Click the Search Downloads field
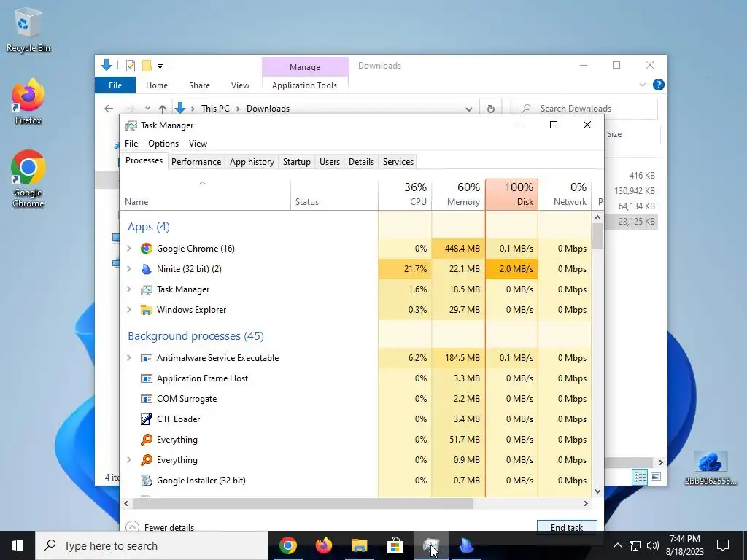The width and height of the screenshot is (747, 560). pos(584,109)
